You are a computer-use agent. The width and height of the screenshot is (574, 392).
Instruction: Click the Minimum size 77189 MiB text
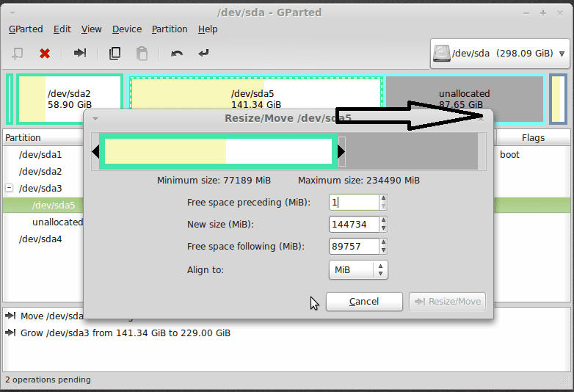214,181
